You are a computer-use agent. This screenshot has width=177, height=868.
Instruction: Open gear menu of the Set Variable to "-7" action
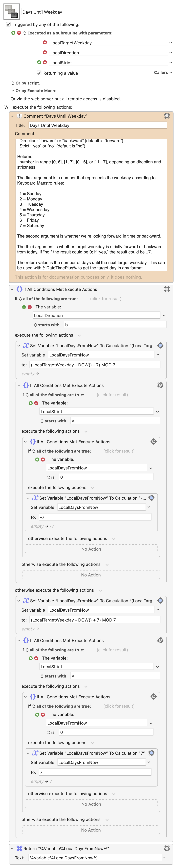(x=151, y=498)
